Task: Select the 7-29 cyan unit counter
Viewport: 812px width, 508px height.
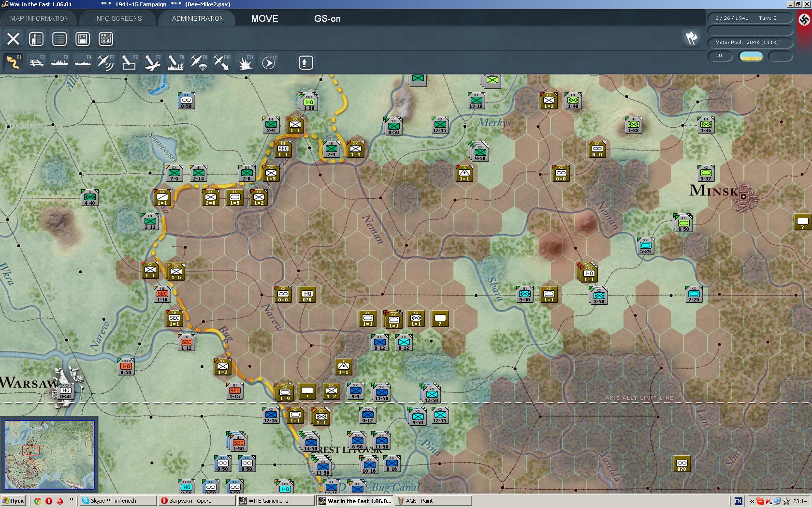Action: (694, 294)
